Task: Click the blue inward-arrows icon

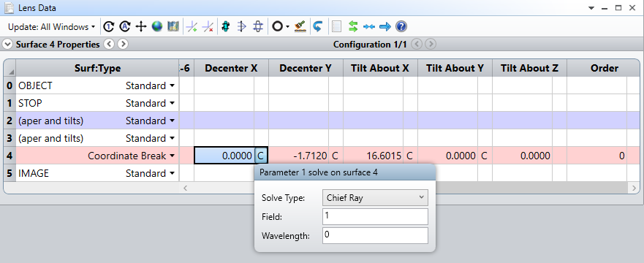Action: pos(369,27)
